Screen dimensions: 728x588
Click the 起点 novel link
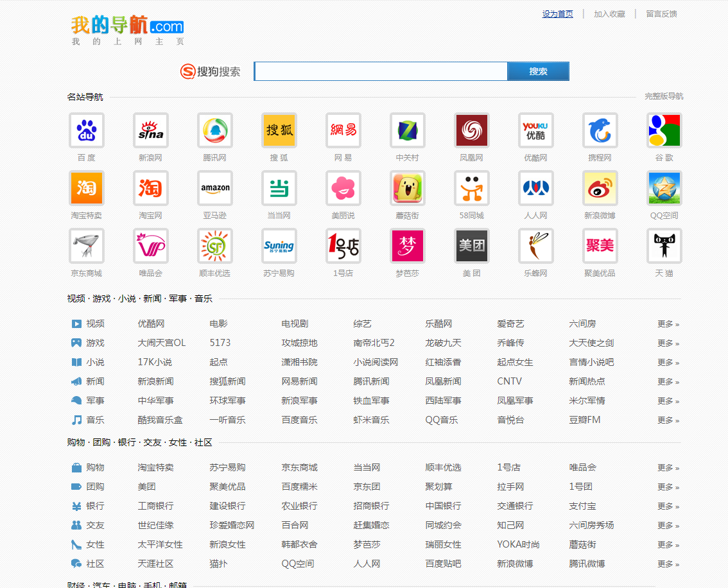(x=219, y=363)
